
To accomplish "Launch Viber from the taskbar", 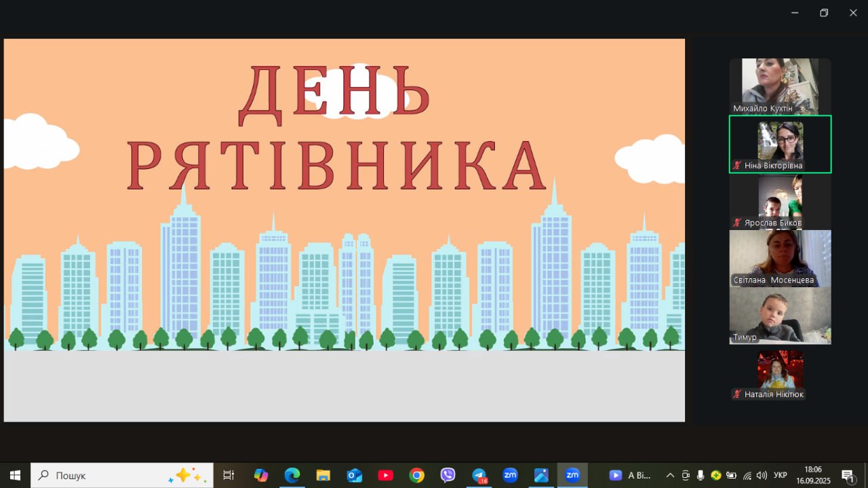I will click(448, 475).
